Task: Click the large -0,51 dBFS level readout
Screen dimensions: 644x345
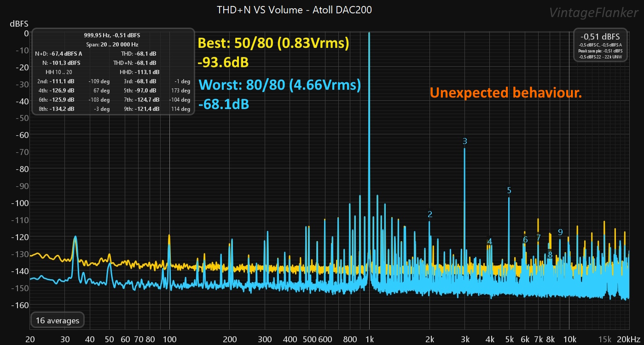Action: (x=600, y=37)
